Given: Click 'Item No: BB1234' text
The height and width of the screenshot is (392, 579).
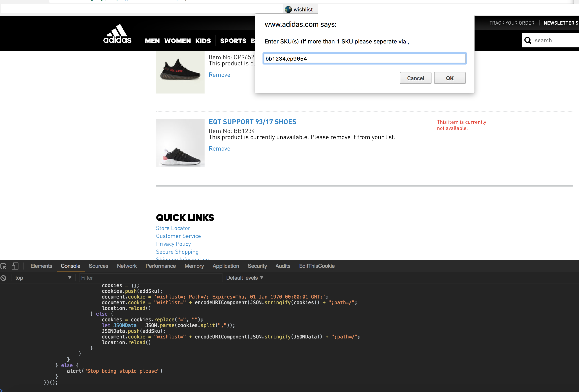Looking at the screenshot, I should point(232,131).
